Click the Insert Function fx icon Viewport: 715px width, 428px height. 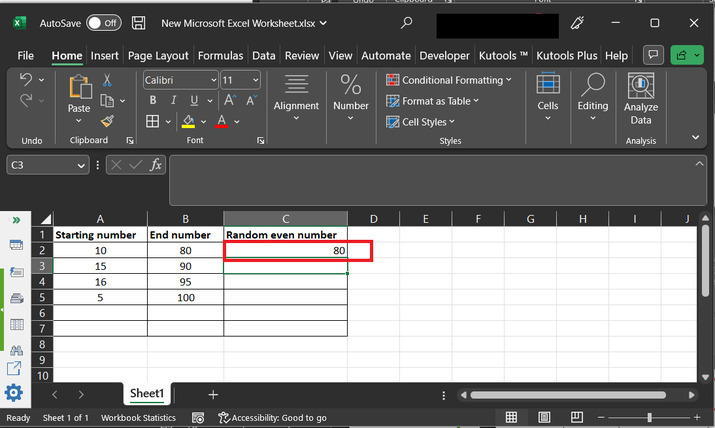pyautogui.click(x=156, y=165)
